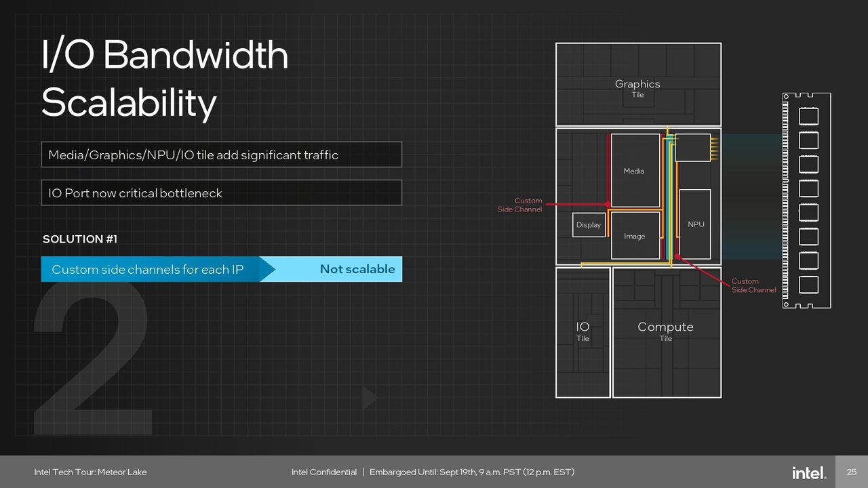Screen dimensions: 868x488
Task: Click "Custom Side Channel" label beside Display block
Action: click(x=520, y=205)
